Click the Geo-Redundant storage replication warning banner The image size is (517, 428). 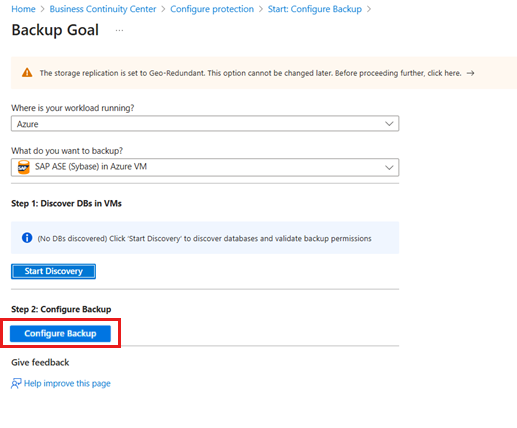pyautogui.click(x=264, y=73)
